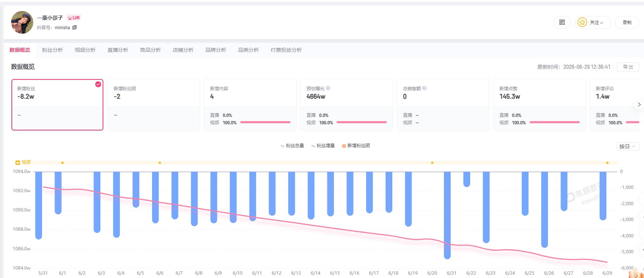
Task: Switch to the 店铺分析 tab
Action: pos(183,50)
